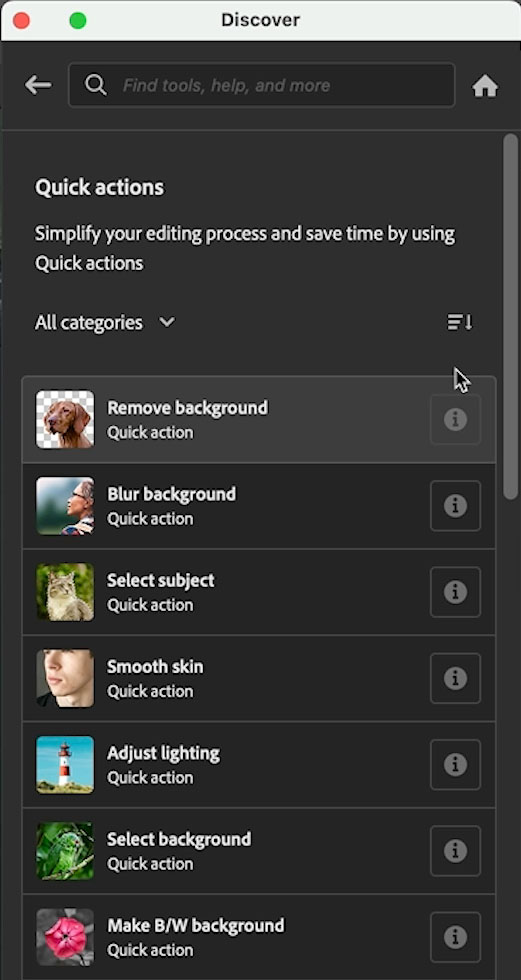
Task: Show info for Remove background
Action: [455, 419]
